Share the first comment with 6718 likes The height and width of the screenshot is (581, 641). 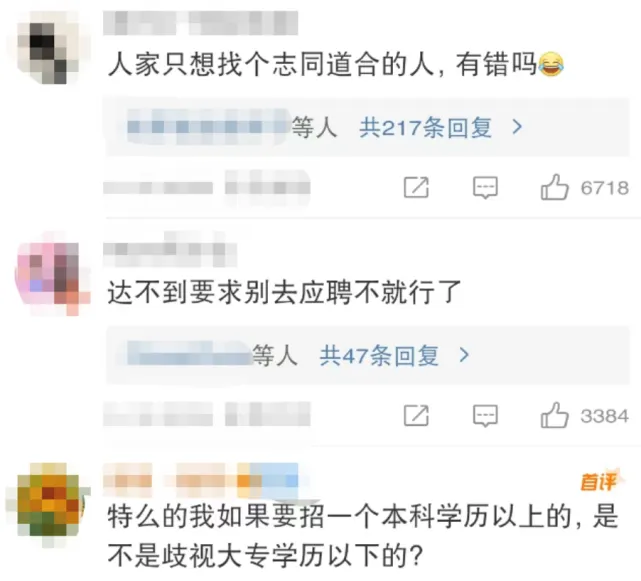click(x=416, y=188)
